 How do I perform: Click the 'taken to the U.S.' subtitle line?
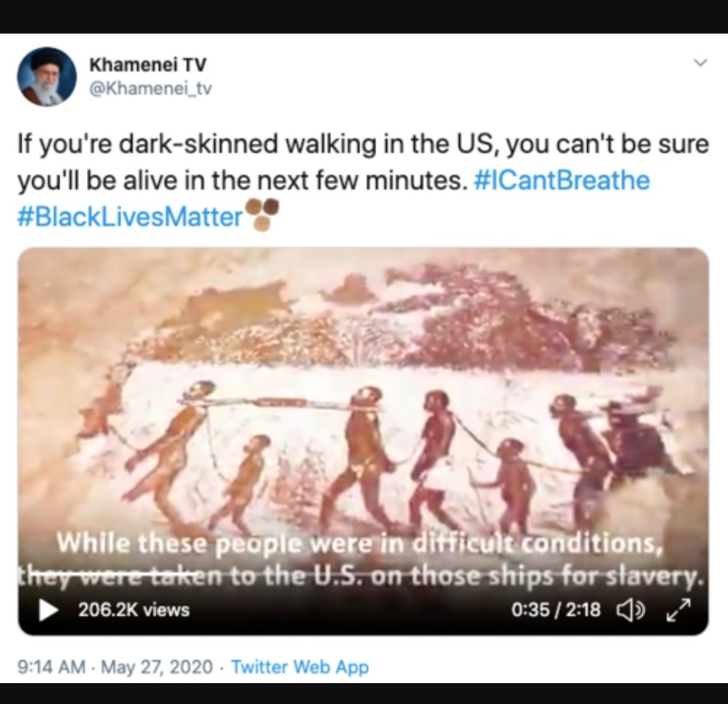(x=359, y=577)
